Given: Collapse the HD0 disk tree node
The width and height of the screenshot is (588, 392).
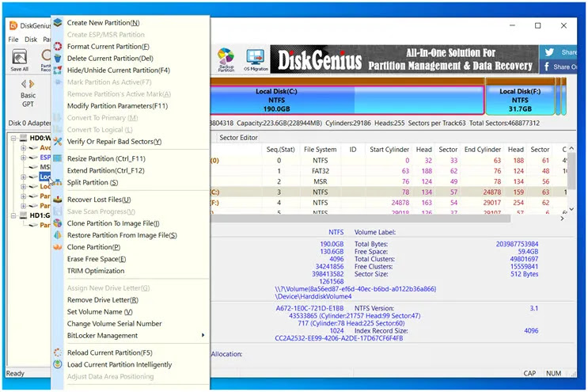Looking at the screenshot, I should [13, 138].
